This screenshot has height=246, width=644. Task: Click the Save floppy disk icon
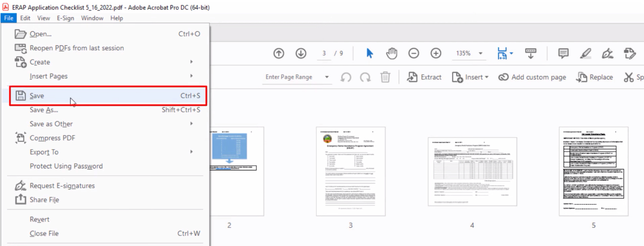[20, 95]
